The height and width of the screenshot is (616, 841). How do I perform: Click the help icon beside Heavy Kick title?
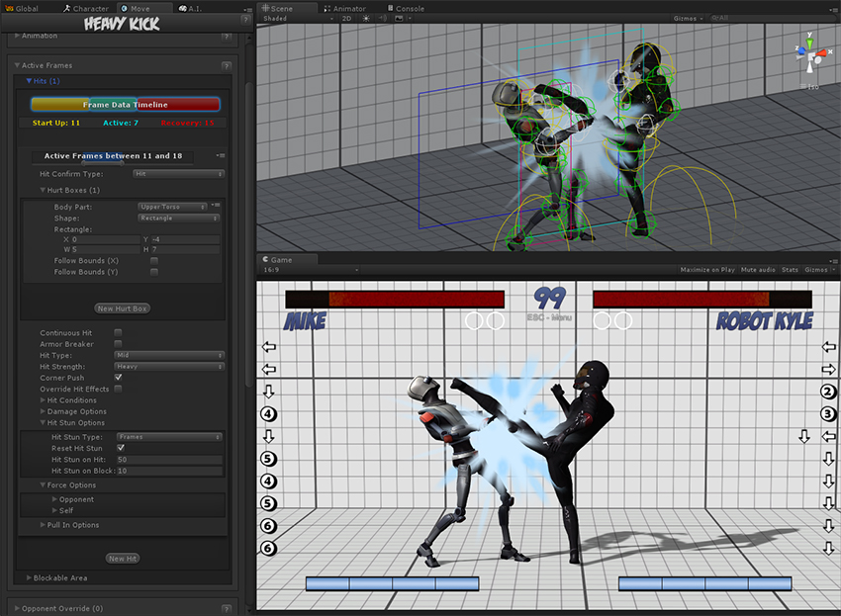point(245,20)
